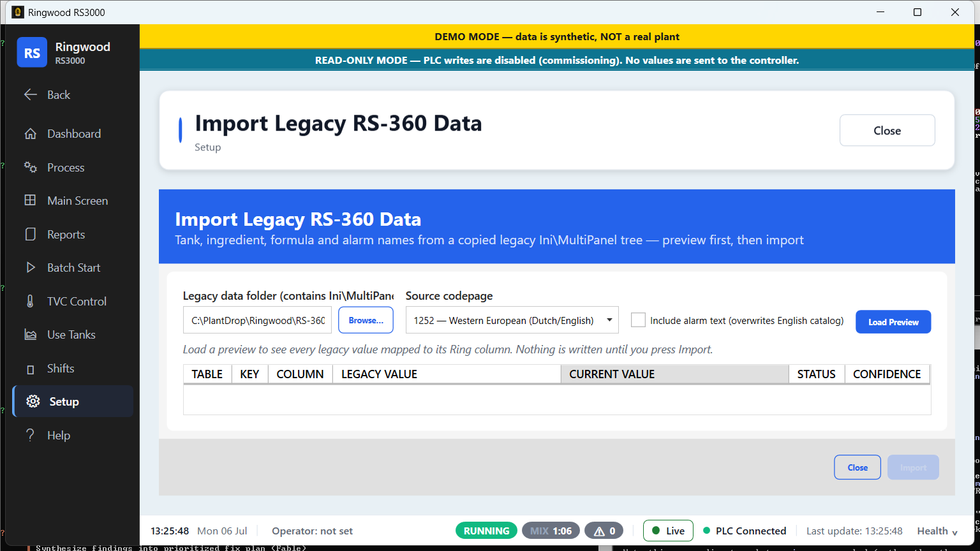
Task: Click the Process gears icon
Action: pyautogui.click(x=30, y=167)
